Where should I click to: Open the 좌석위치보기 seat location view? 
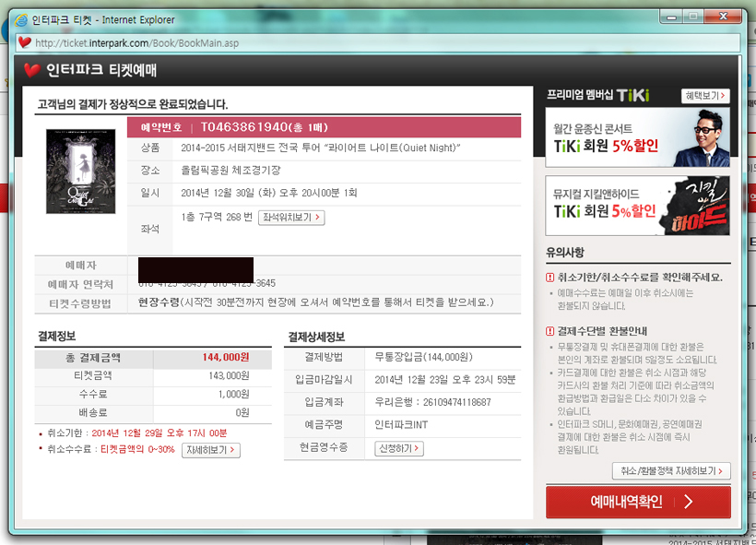pos(290,218)
